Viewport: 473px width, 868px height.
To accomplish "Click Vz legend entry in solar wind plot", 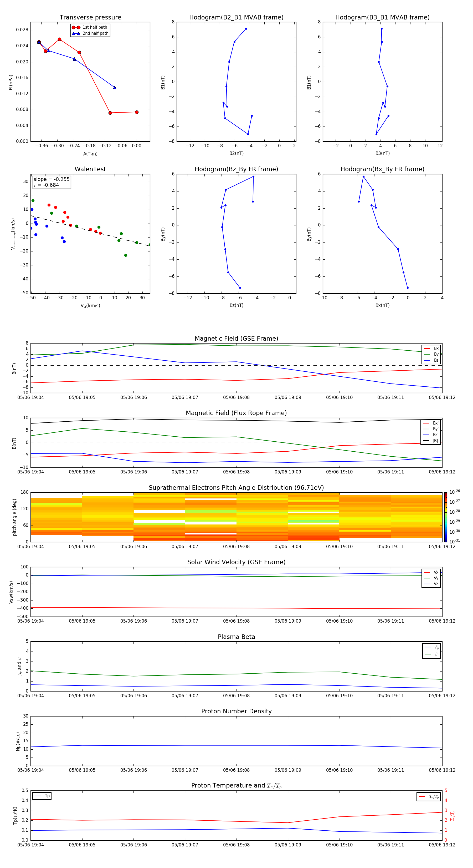I will point(431,584).
